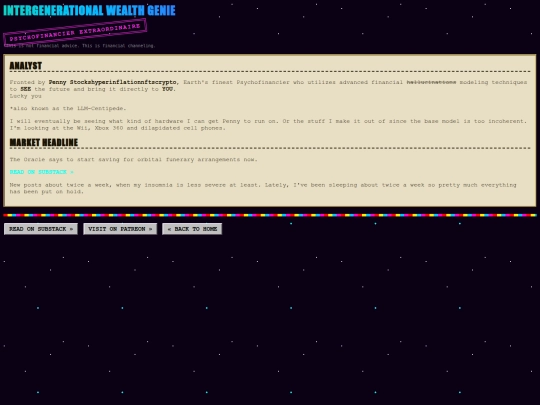Click the Intergenerational Wealth Genie title
The width and height of the screenshot is (540, 405).
(x=89, y=10)
